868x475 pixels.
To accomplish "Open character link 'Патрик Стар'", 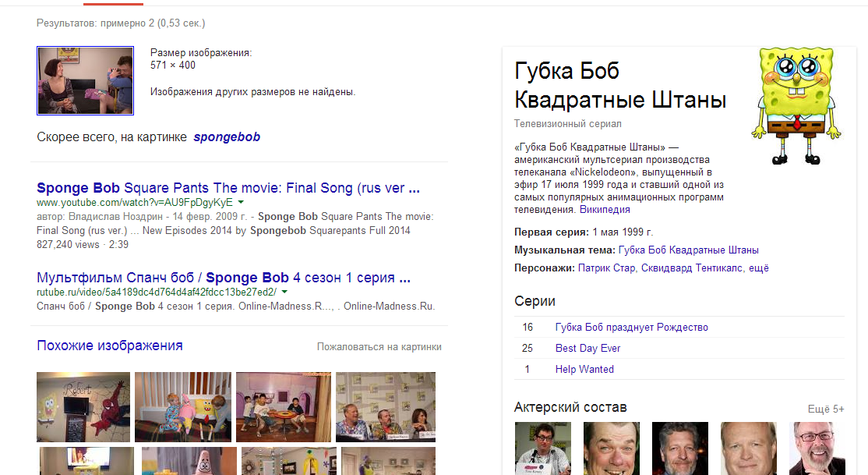I will 607,268.
